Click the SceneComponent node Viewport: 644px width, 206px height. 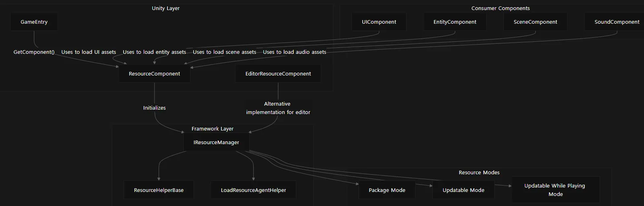pyautogui.click(x=535, y=22)
